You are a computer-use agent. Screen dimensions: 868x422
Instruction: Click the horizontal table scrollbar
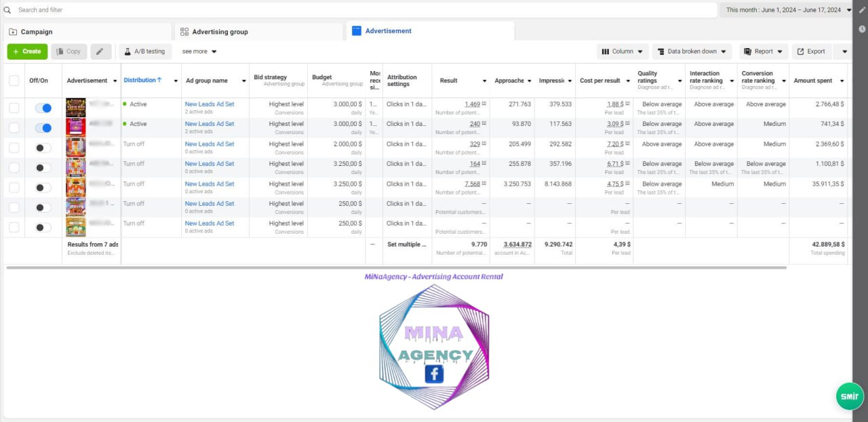pos(396,268)
